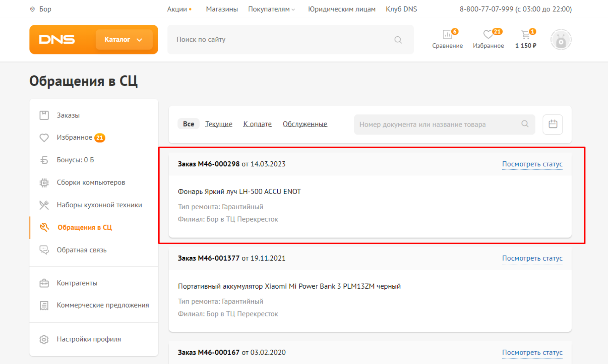608x364 pixels.
Task: View status of order M46-000167
Action: [x=532, y=352]
